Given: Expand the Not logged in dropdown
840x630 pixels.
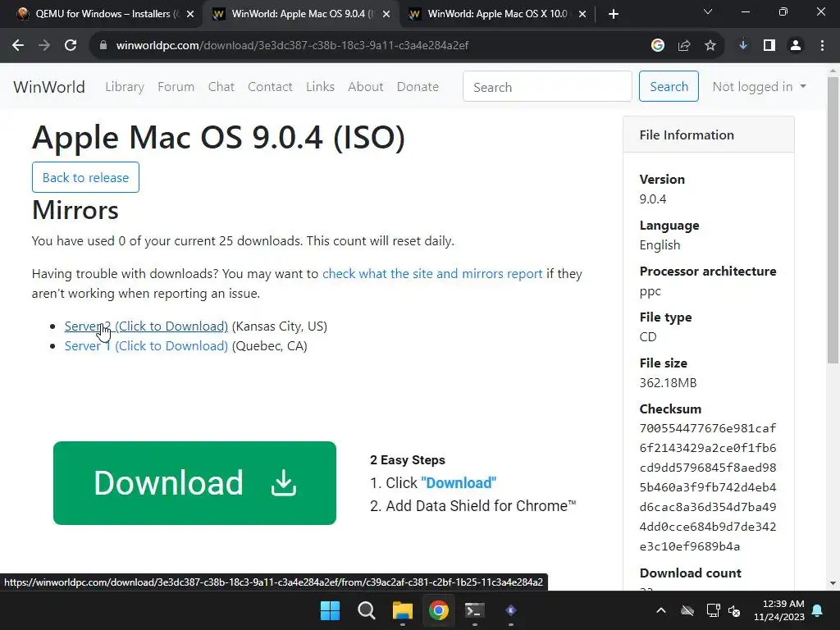Looking at the screenshot, I should tap(759, 87).
